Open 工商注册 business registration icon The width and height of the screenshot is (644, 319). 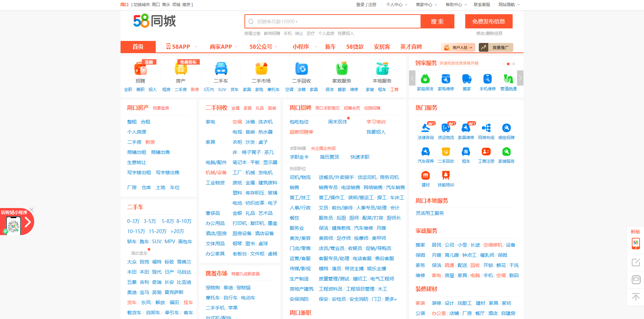(x=486, y=152)
